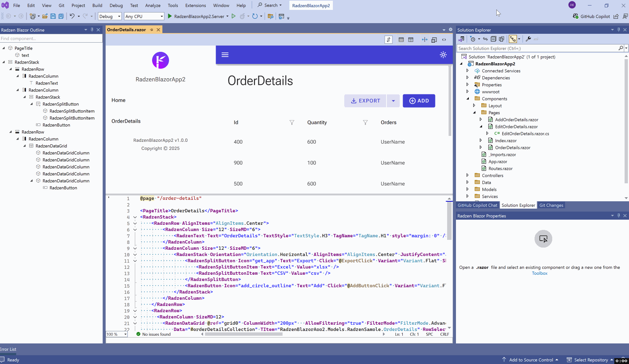Click the Home link in preview sidebar
The image size is (629, 364).
click(119, 100)
